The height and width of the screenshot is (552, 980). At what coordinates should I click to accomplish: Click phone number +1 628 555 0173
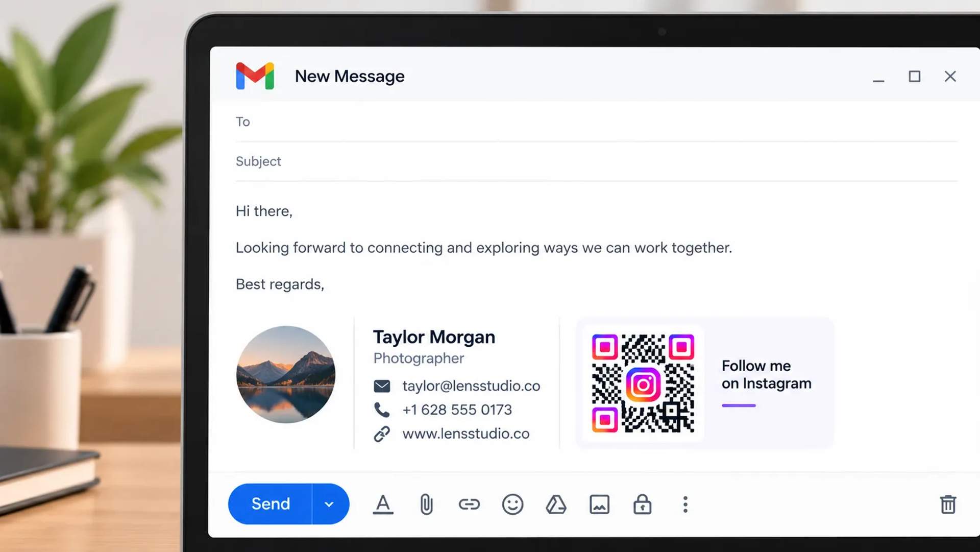click(x=457, y=410)
